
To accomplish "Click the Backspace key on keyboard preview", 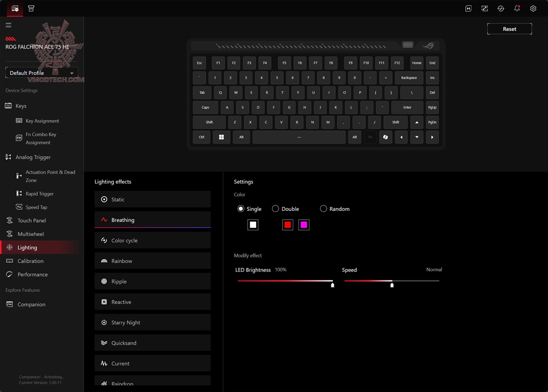I will 409,78.
